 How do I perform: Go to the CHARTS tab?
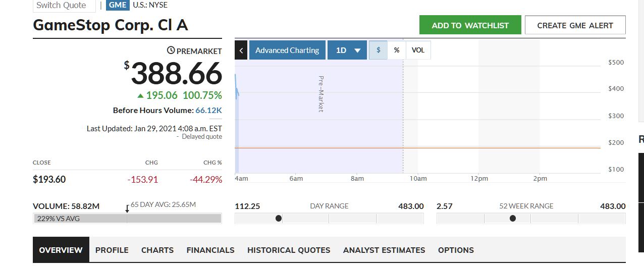[x=157, y=250]
